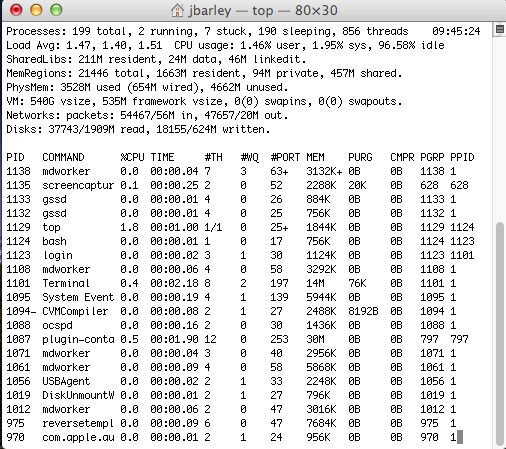This screenshot has height=449, width=506.
Task: Click the window title 'jbarley — top — 80×30'
Action: point(263,11)
